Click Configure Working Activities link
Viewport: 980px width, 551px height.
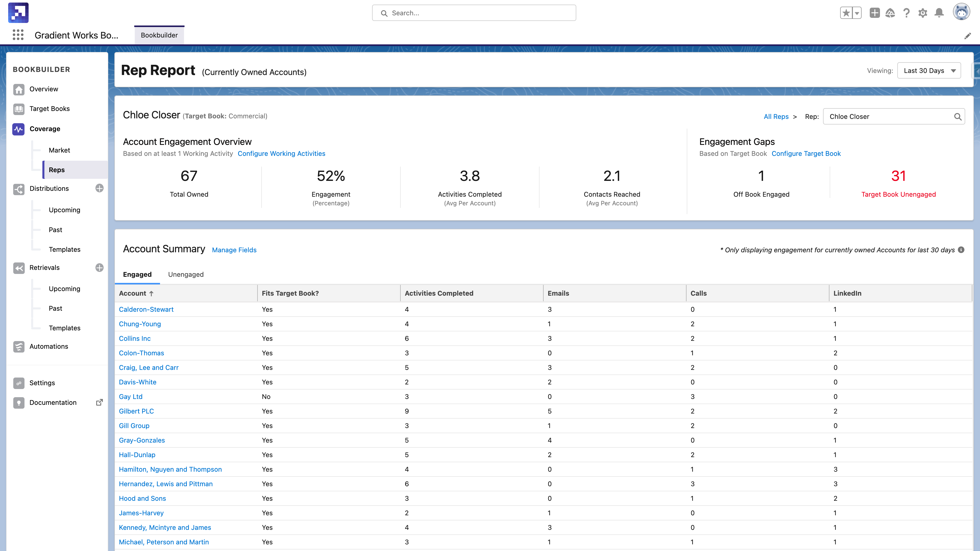pos(281,154)
